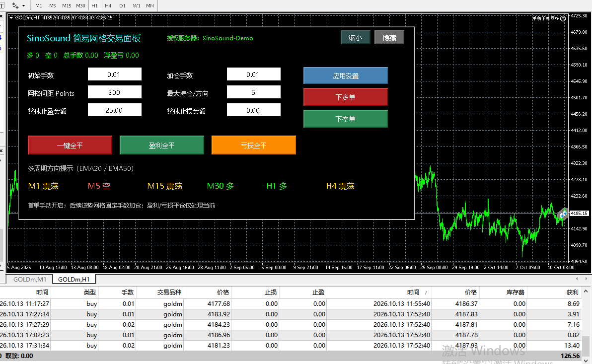
Task: Place a buy order with 下多单
Action: [x=346, y=97]
